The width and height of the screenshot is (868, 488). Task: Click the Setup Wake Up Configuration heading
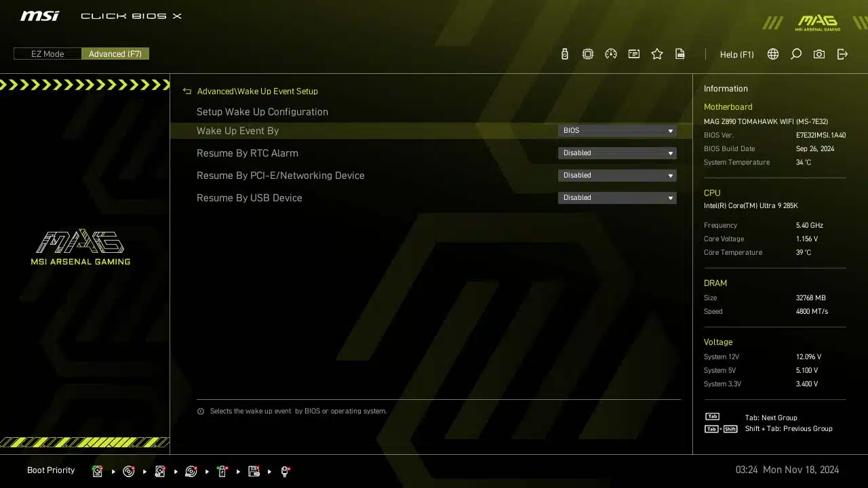262,112
